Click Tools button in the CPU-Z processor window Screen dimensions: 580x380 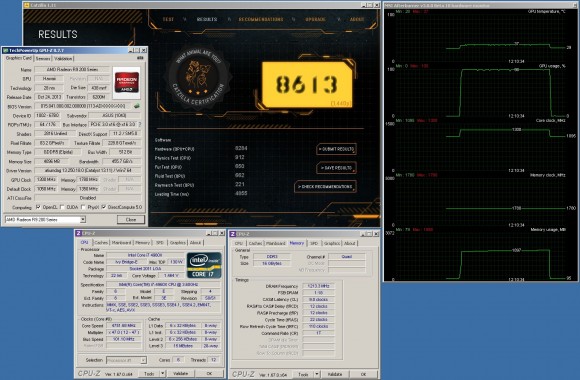149,374
